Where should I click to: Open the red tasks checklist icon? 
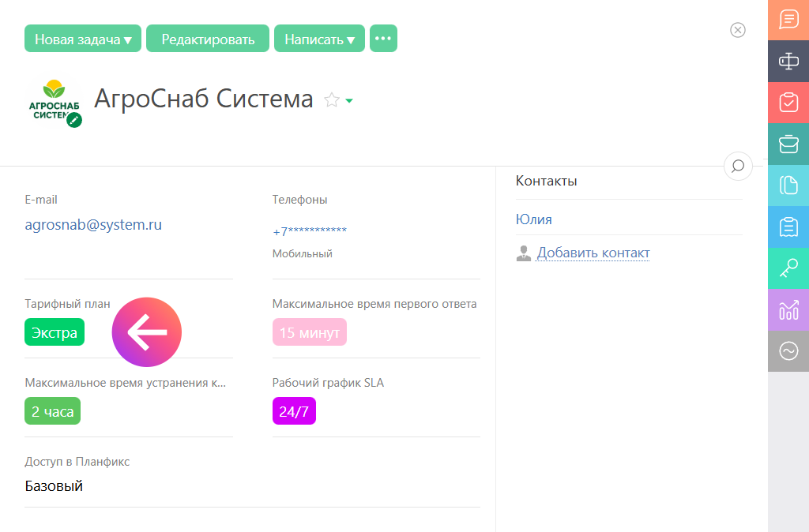pyautogui.click(x=788, y=103)
